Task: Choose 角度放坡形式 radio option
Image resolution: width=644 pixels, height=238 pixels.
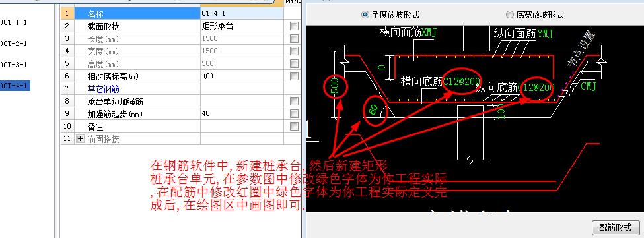Action: (x=390, y=15)
